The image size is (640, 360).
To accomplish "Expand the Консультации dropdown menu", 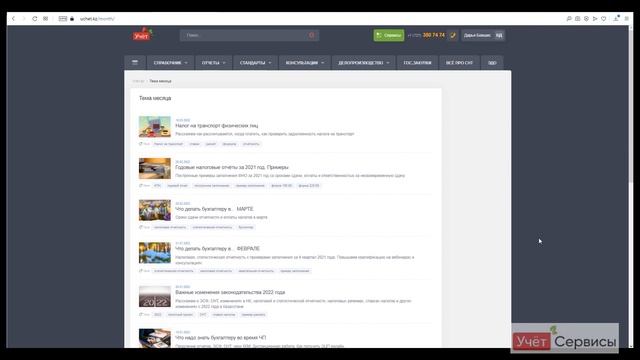I will tap(304, 63).
